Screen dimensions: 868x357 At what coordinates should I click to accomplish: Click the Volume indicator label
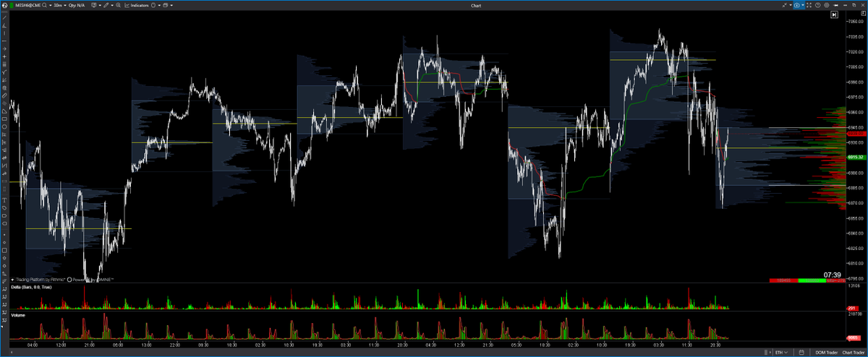[x=18, y=316]
